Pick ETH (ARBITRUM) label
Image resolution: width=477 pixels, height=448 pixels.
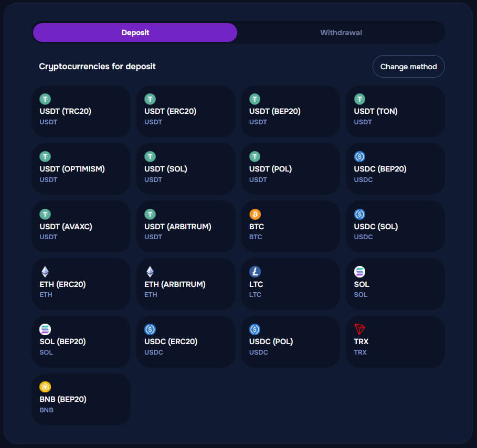[x=175, y=284]
